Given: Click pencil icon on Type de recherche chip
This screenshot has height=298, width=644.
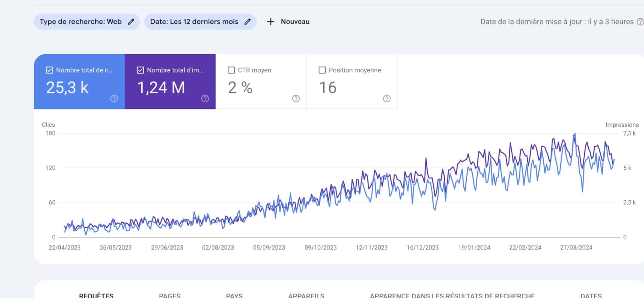Looking at the screenshot, I should [131, 22].
